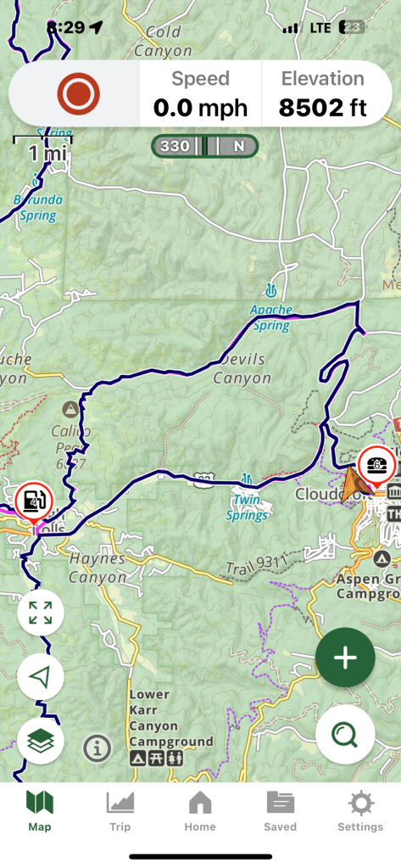
Task: Tap the orange current location arrow
Action: 351,484
